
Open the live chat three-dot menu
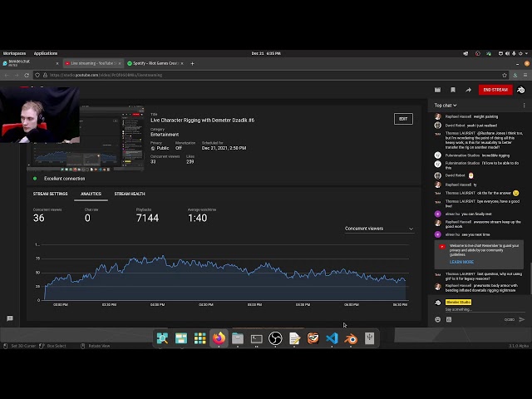[525, 106]
